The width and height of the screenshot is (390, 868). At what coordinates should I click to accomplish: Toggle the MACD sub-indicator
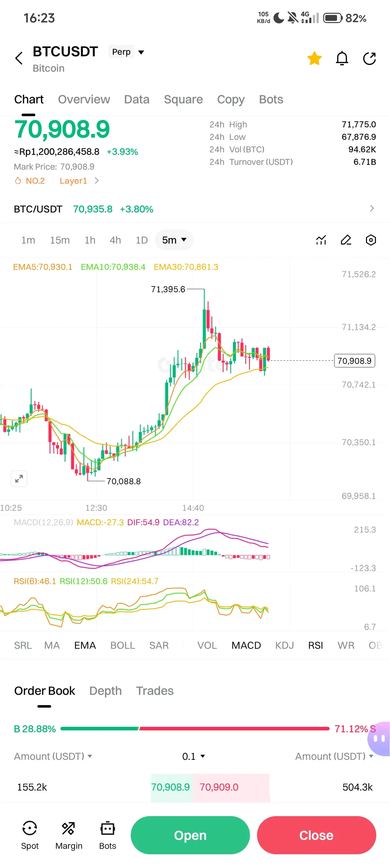pyautogui.click(x=246, y=645)
